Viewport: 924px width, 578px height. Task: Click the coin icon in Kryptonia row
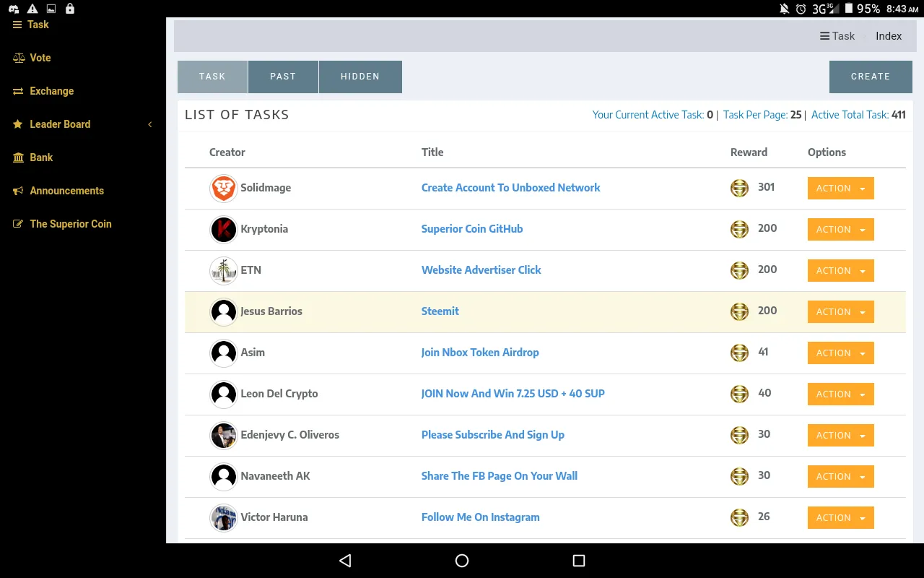(739, 229)
